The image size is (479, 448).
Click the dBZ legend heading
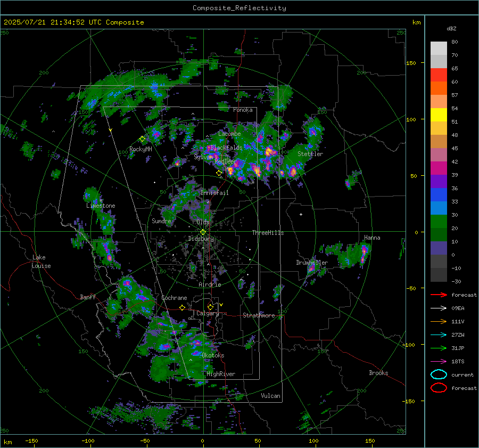tap(451, 29)
